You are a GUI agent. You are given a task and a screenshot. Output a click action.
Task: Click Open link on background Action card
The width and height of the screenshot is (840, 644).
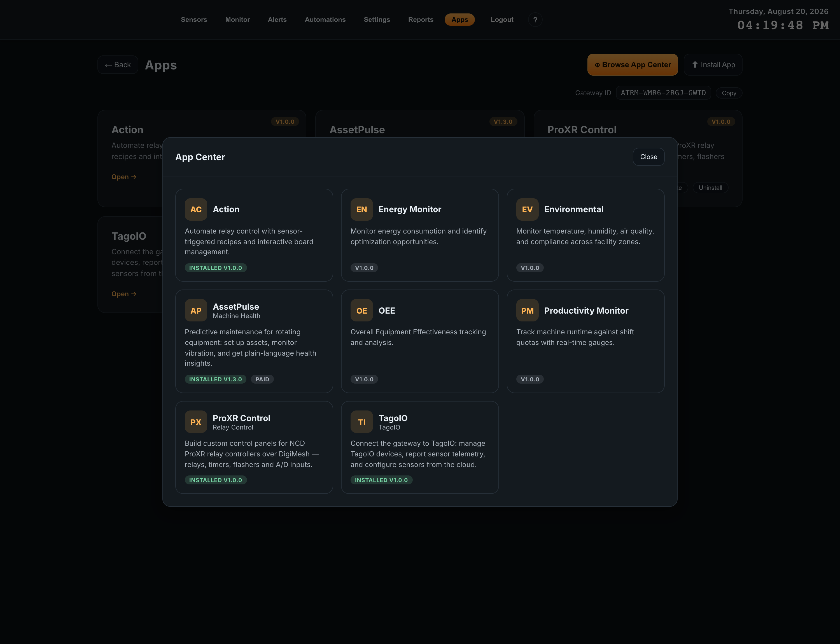pos(124,177)
